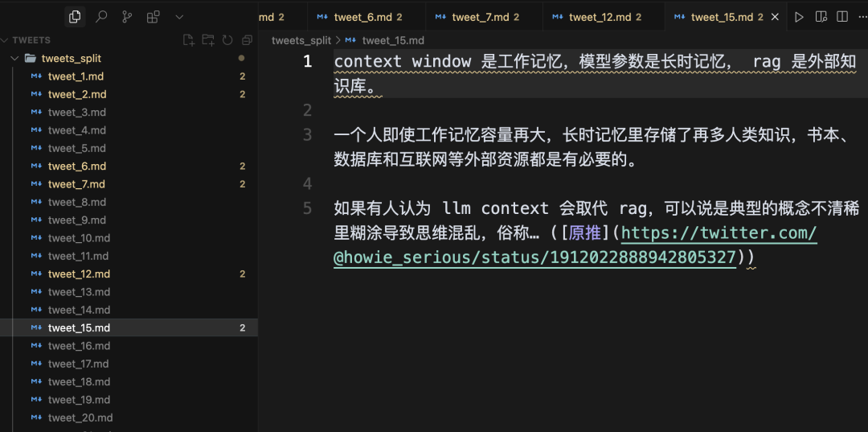
Task: Click the New File icon in explorer header
Action: click(x=189, y=40)
